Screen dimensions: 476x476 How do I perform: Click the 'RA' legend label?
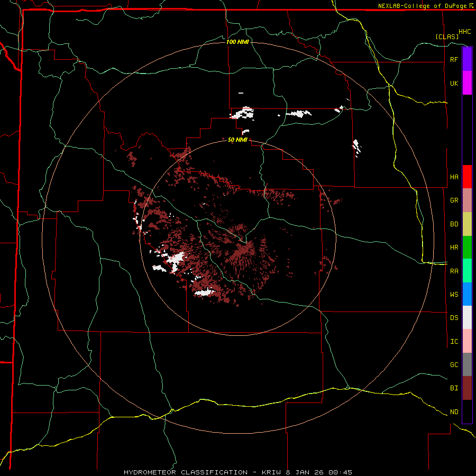[454, 271]
